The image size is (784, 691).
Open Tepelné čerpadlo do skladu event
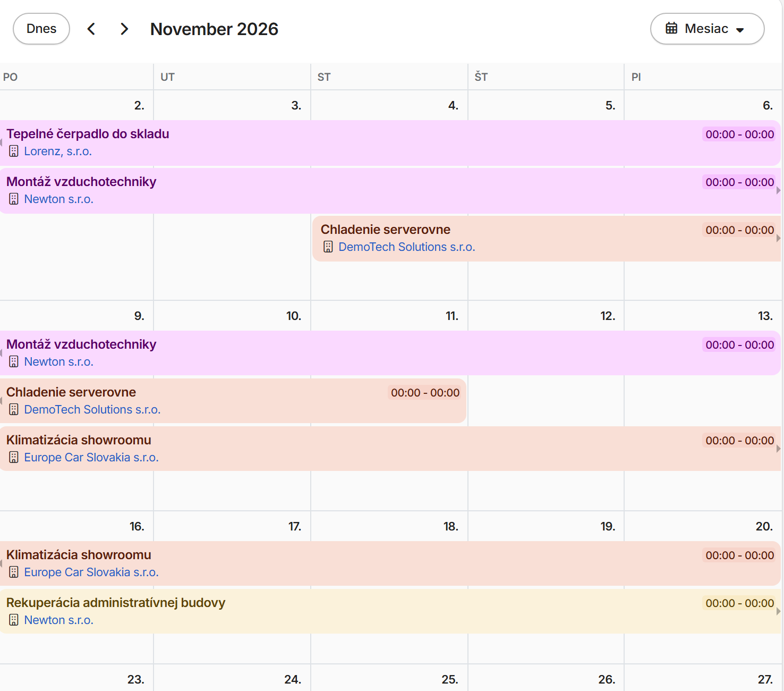pos(390,142)
